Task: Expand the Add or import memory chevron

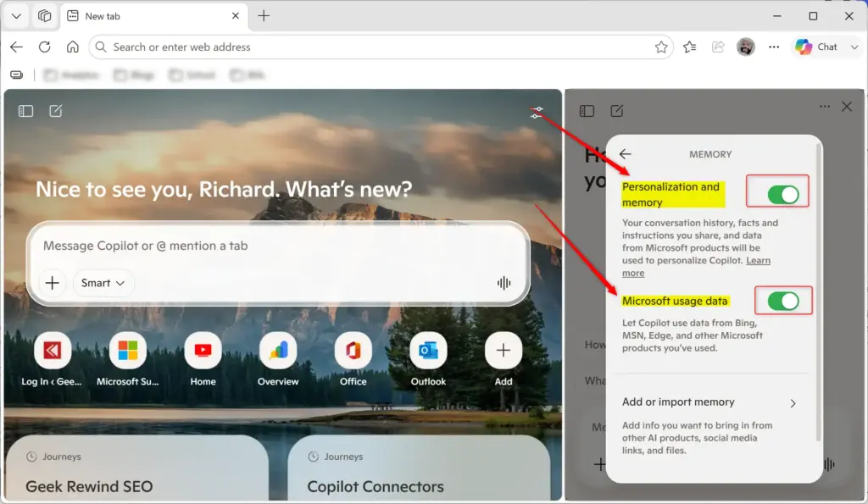Action: tap(793, 403)
